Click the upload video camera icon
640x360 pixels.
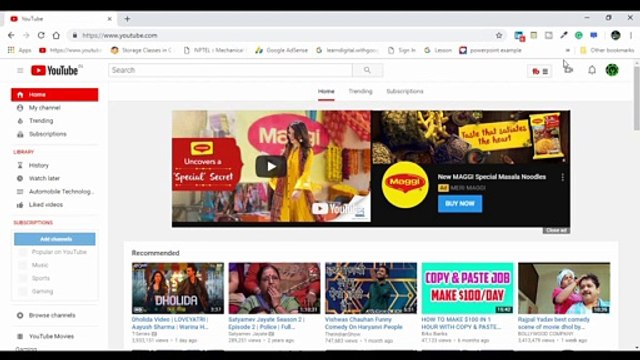pyautogui.click(x=569, y=70)
